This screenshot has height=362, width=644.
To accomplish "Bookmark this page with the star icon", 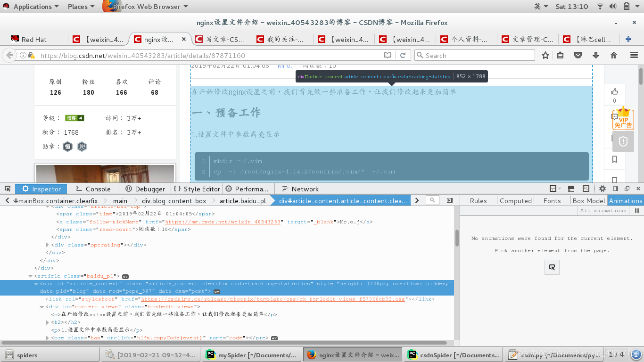I will point(545,55).
